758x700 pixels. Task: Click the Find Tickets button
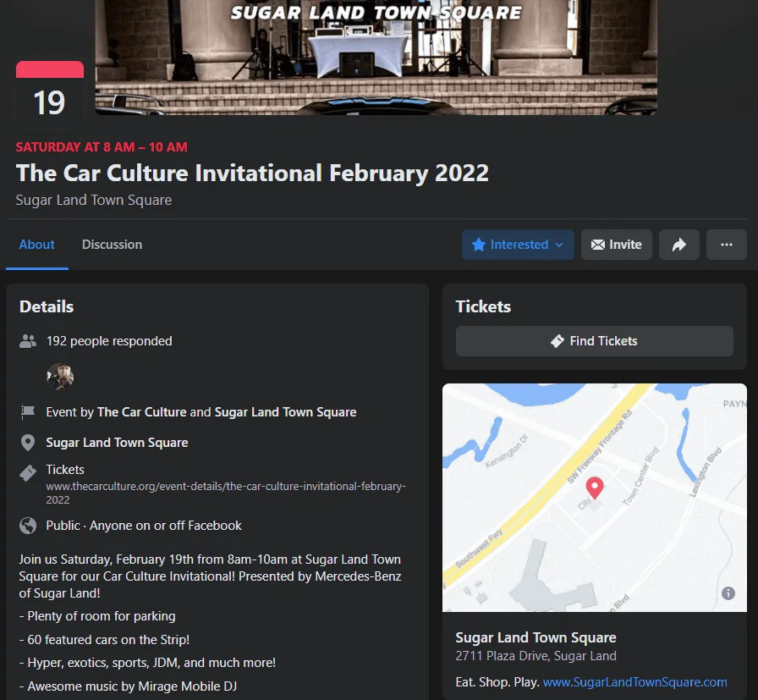click(x=594, y=341)
